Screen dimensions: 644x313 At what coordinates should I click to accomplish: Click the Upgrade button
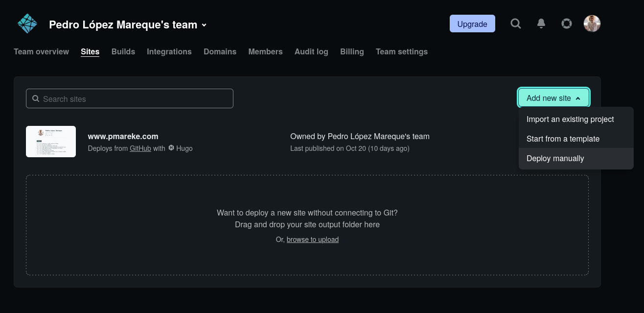pyautogui.click(x=472, y=24)
